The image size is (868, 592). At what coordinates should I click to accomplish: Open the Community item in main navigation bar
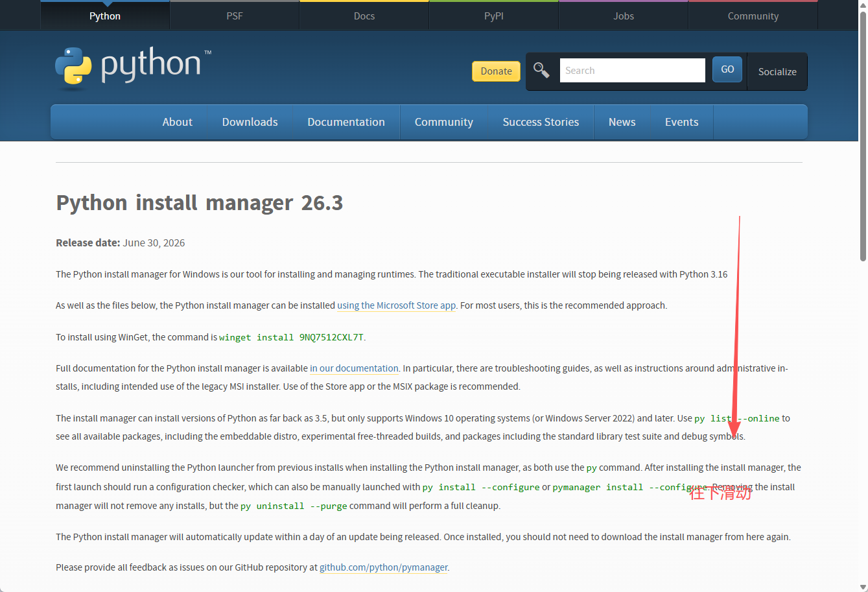tap(444, 122)
